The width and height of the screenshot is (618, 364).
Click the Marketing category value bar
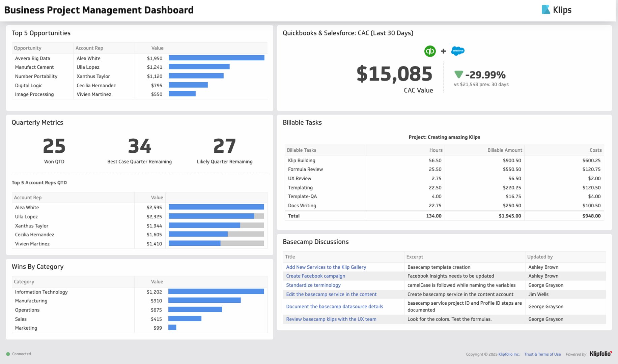click(172, 327)
